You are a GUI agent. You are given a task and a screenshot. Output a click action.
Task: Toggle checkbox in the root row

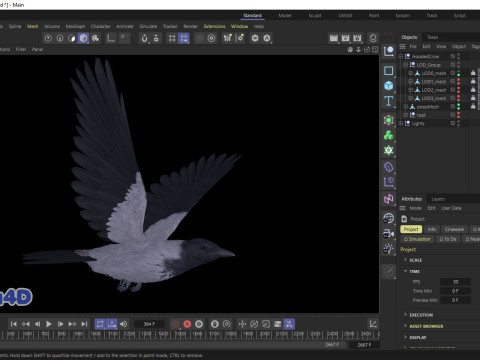(x=453, y=115)
